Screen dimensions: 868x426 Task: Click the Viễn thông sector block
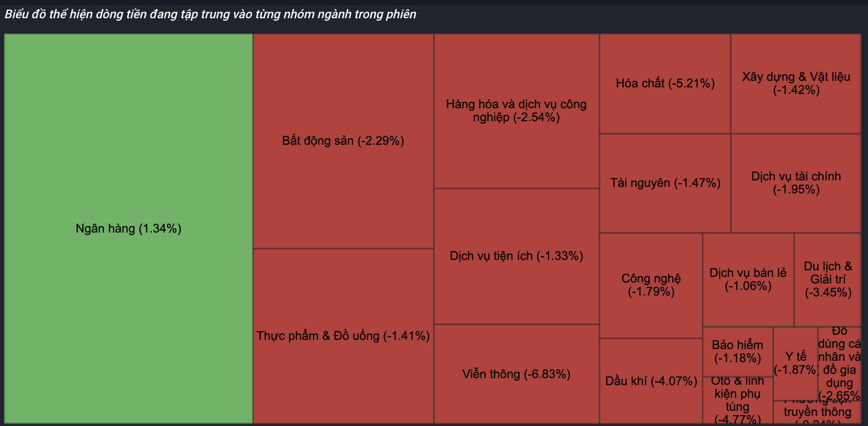point(516,374)
